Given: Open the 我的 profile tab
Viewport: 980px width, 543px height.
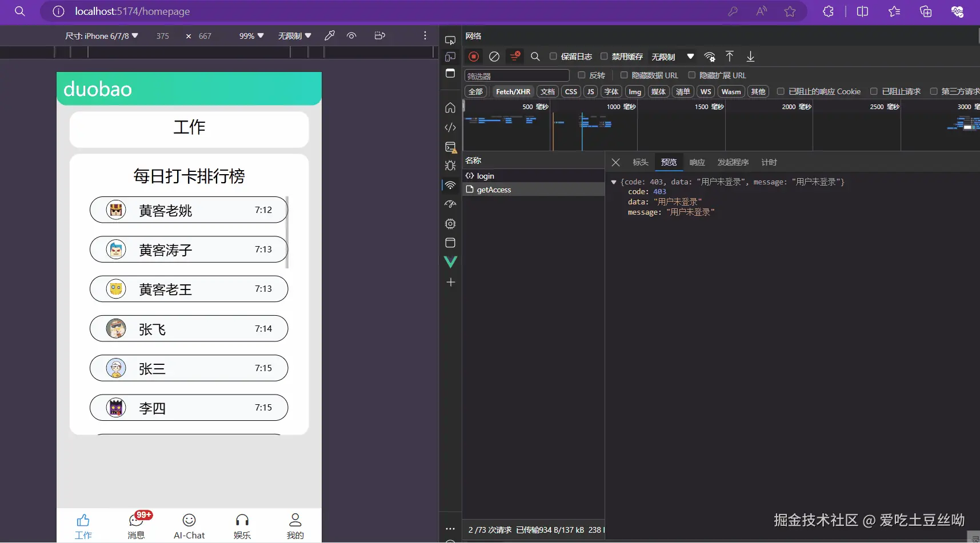Looking at the screenshot, I should pyautogui.click(x=295, y=525).
